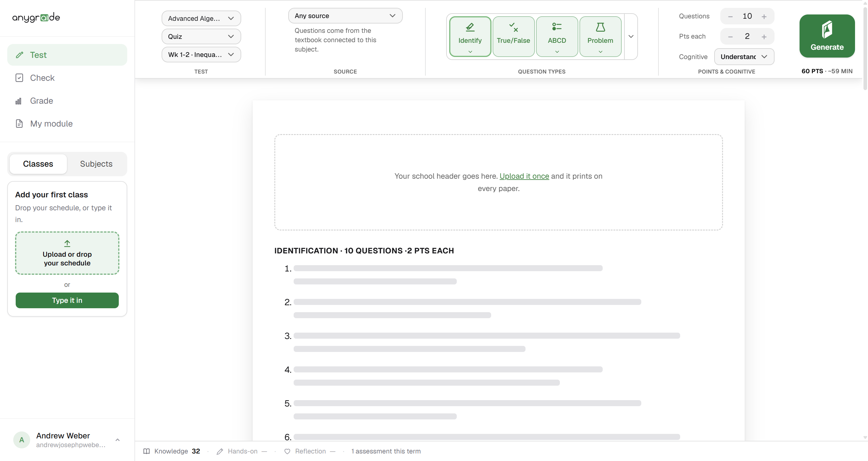868x461 pixels.
Task: Click the Grade bar chart icon
Action: pyautogui.click(x=18, y=101)
